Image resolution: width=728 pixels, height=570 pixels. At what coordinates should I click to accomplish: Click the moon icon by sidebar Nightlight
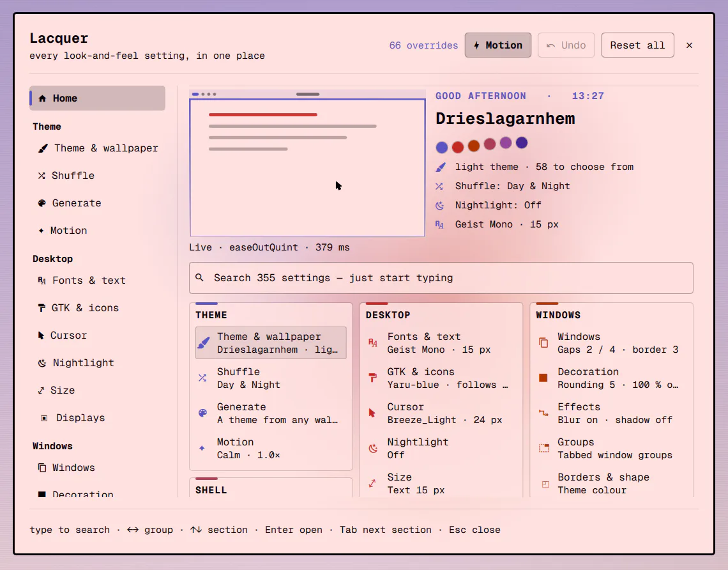click(42, 363)
